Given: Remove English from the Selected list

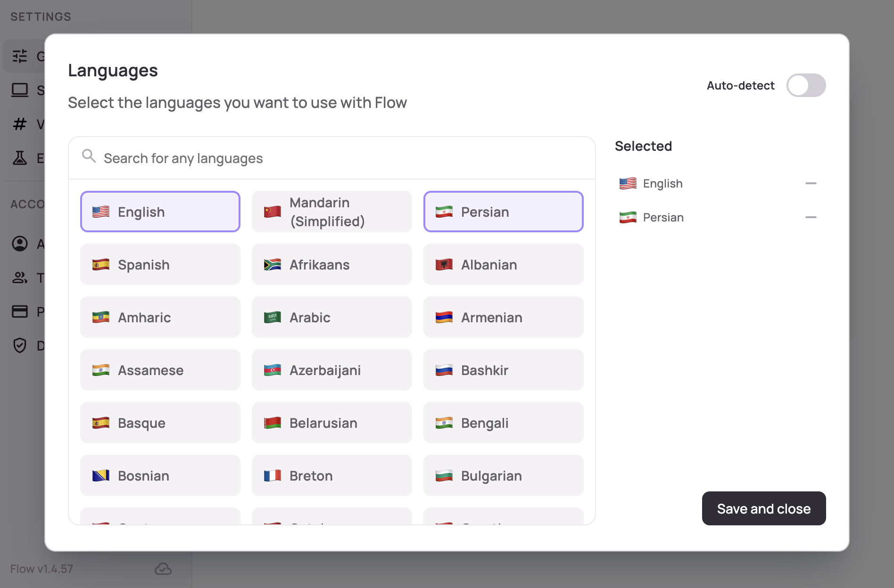Looking at the screenshot, I should [811, 183].
